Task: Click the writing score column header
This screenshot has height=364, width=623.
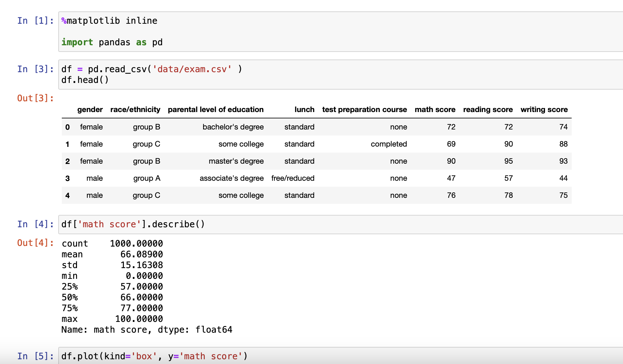Action: point(544,110)
